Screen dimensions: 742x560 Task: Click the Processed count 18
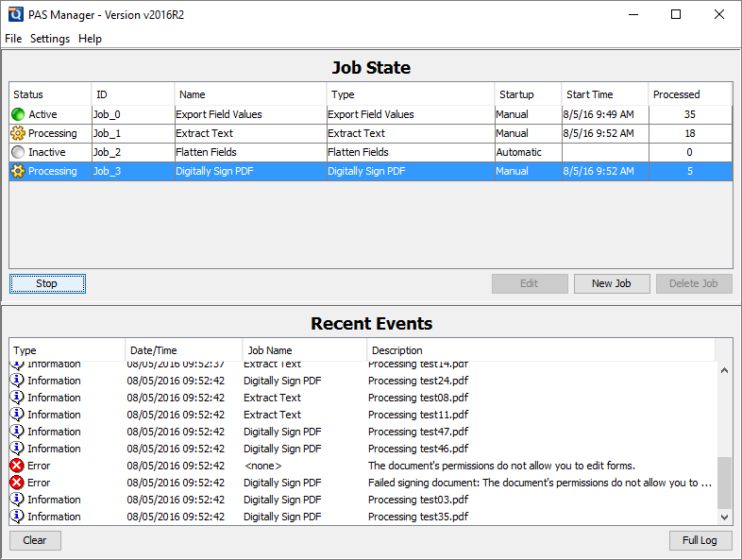(690, 133)
